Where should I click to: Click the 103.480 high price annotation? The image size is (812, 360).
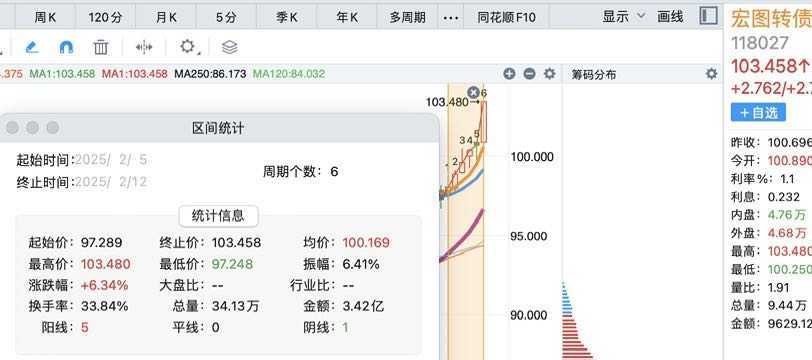447,103
